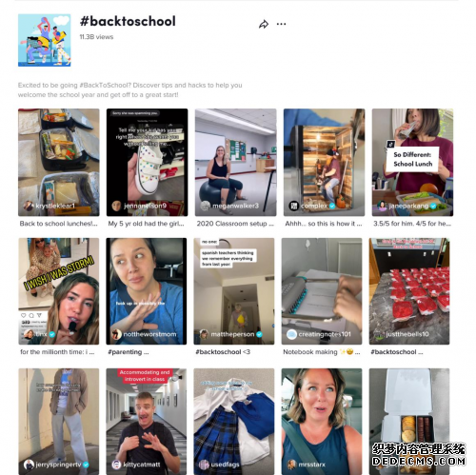This screenshot has height=475, width=476.
Task: Click krystleklear1 profile avatar icon
Action: pyautogui.click(x=29, y=206)
